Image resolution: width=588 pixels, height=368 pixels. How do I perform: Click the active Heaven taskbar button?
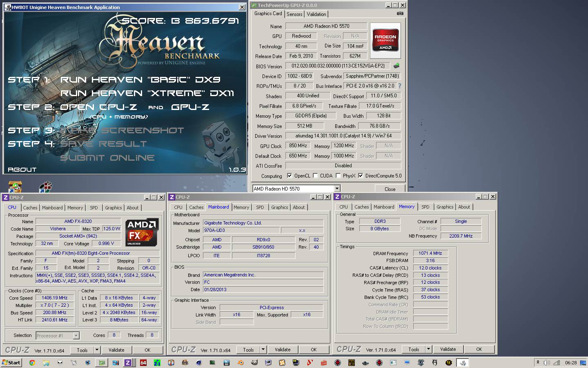[463, 362]
